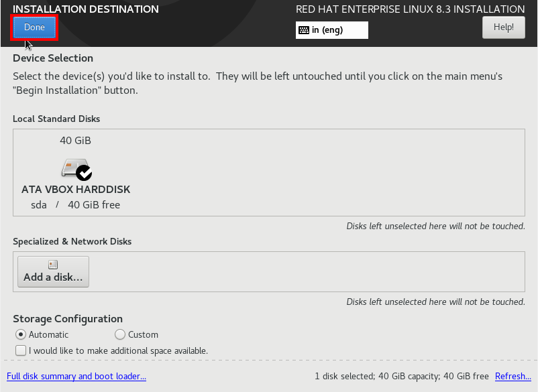Click the small disk icon on Add a disk

click(x=53, y=265)
